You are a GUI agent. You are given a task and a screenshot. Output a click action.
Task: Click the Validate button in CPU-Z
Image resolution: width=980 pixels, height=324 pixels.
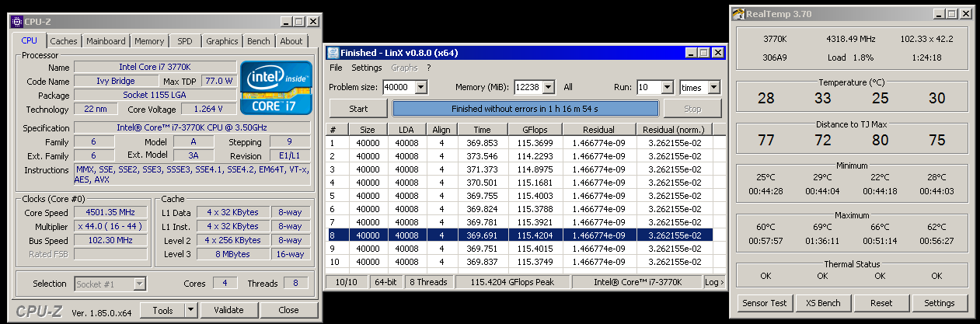tap(228, 310)
